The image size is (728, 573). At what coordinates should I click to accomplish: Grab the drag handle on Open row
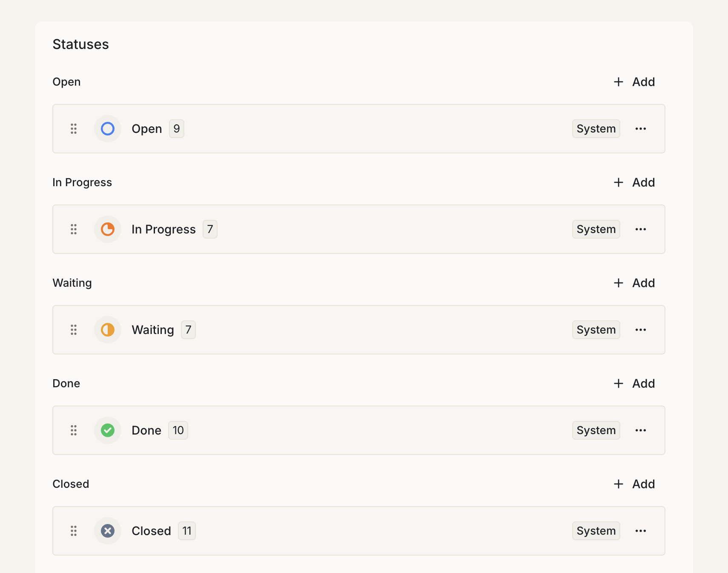pos(74,129)
